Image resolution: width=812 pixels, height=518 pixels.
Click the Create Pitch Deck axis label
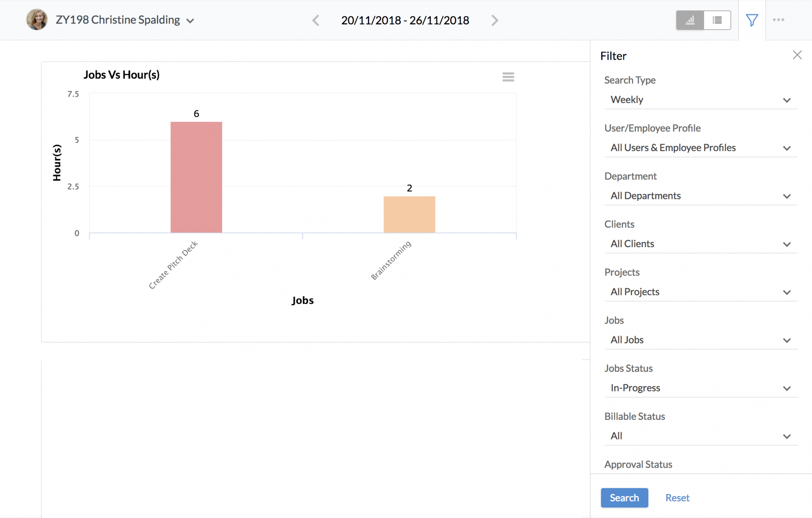tap(173, 264)
